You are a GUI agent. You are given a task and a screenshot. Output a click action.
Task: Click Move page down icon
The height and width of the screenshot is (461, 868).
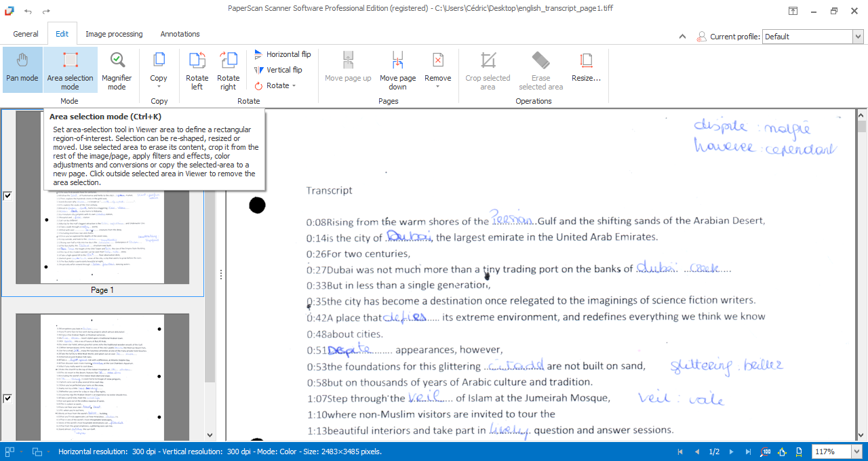coord(398,69)
